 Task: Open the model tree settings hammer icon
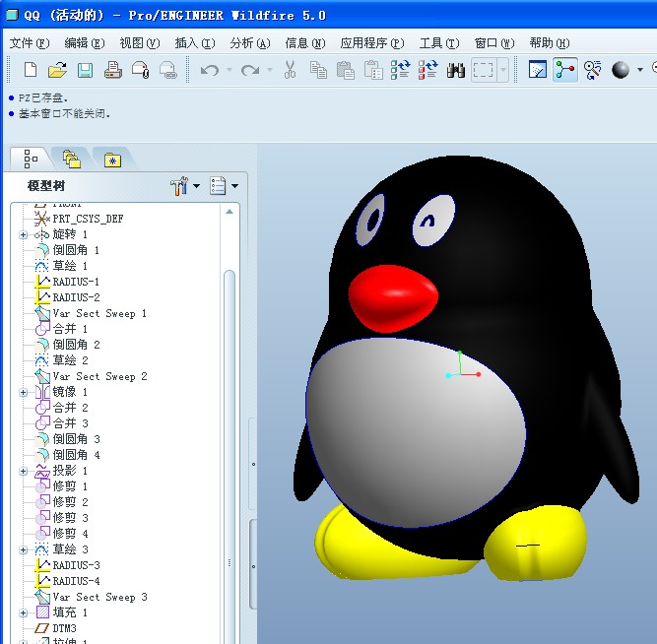[180, 185]
